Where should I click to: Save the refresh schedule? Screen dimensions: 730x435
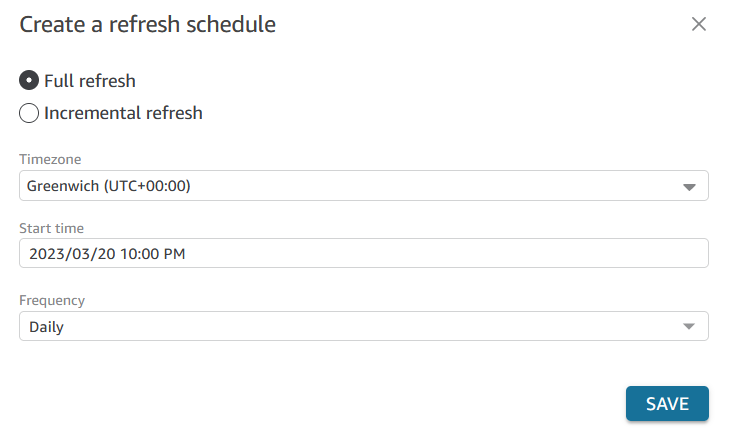[667, 404]
